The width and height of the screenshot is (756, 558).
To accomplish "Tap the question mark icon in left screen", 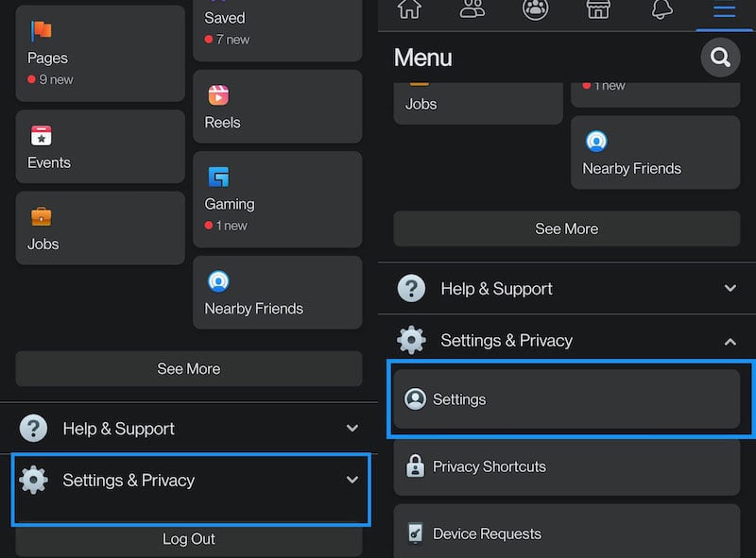I will (x=33, y=428).
